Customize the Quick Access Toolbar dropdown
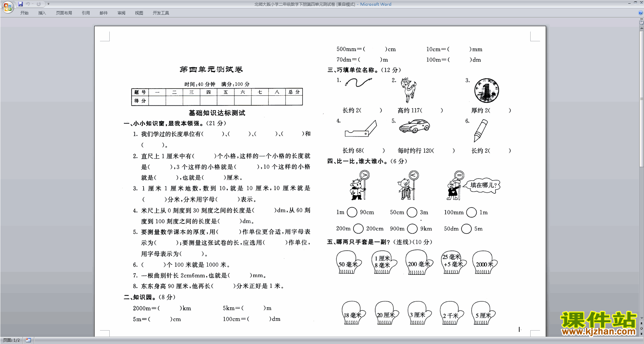The height and width of the screenshot is (344, 644). [49, 4]
